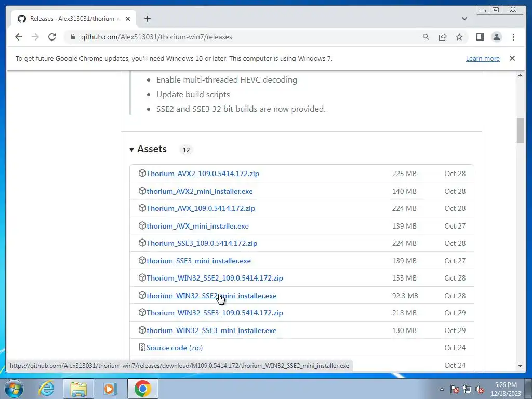The image size is (532, 399).
Task: Click the assets count badge 12
Action: click(186, 150)
